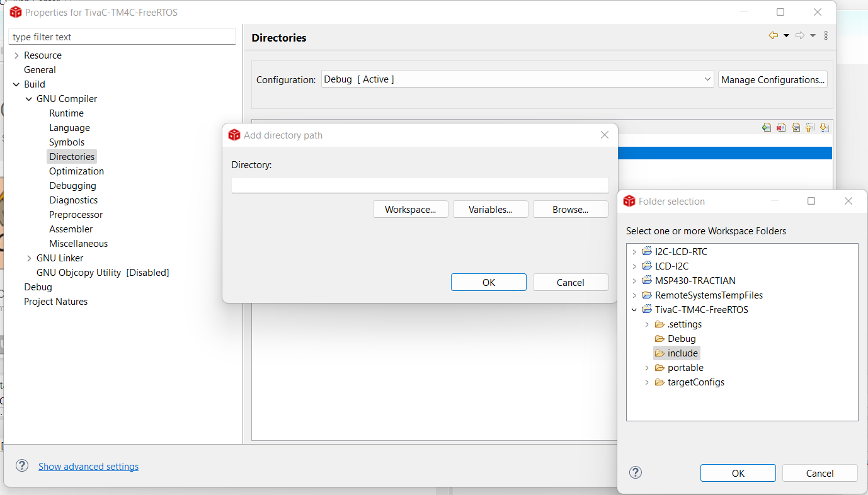Open the Assembler settings page
This screenshot has height=495, width=868.
[71, 229]
